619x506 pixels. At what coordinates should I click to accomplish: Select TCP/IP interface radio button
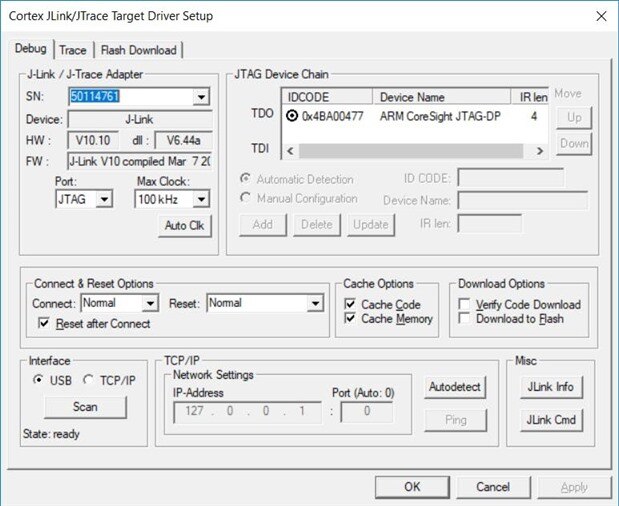point(88,379)
